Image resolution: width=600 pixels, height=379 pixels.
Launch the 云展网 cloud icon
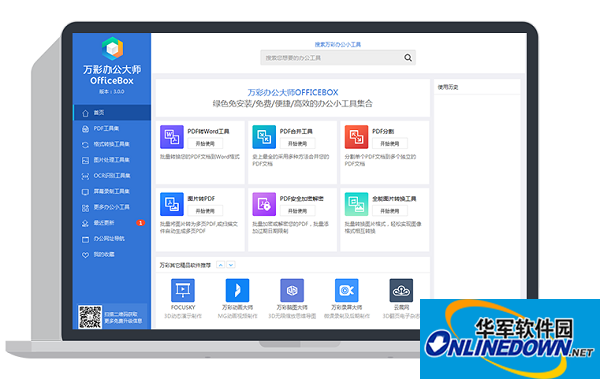[x=401, y=290]
